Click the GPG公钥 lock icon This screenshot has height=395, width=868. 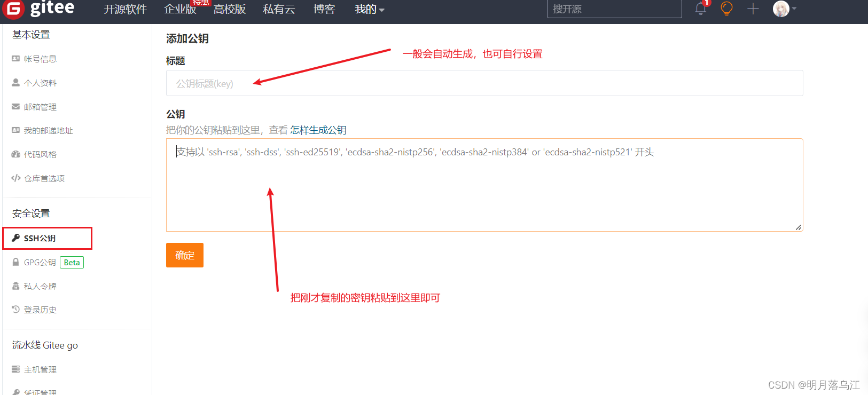click(15, 262)
